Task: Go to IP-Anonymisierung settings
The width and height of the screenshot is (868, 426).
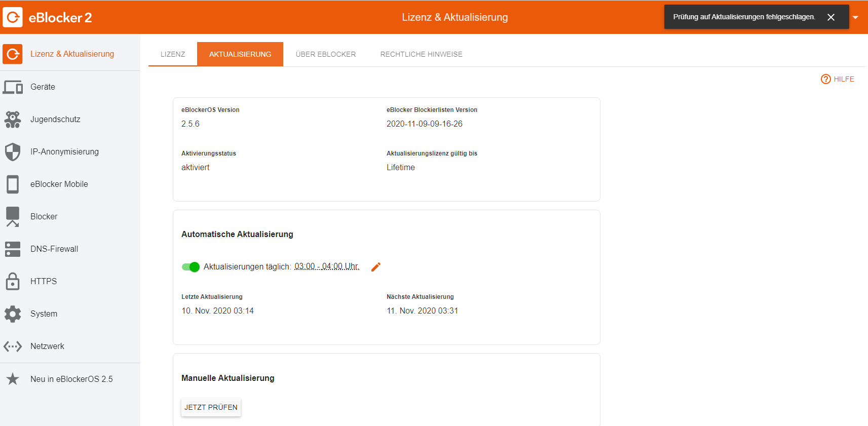Action: coord(70,152)
